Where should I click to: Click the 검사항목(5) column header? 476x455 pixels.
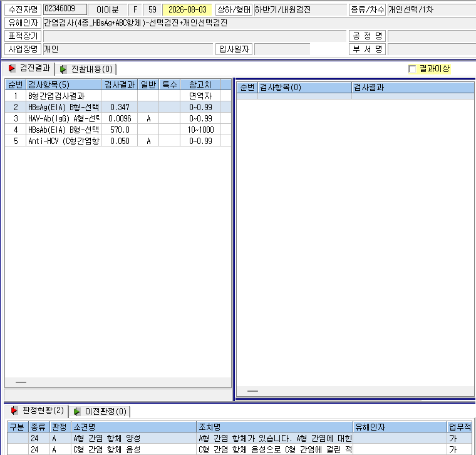click(63, 84)
